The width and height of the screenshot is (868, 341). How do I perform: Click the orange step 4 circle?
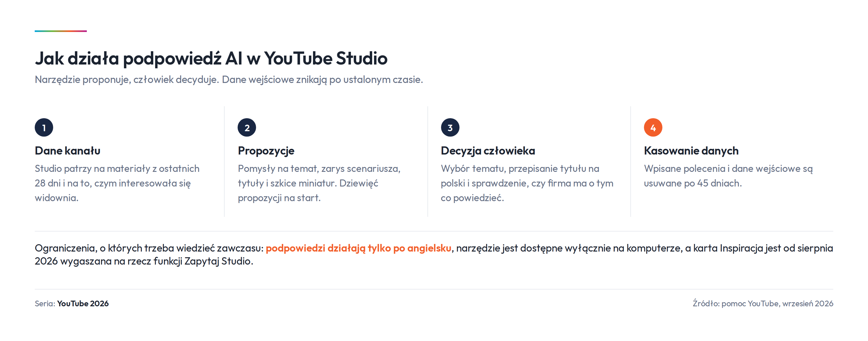click(653, 128)
